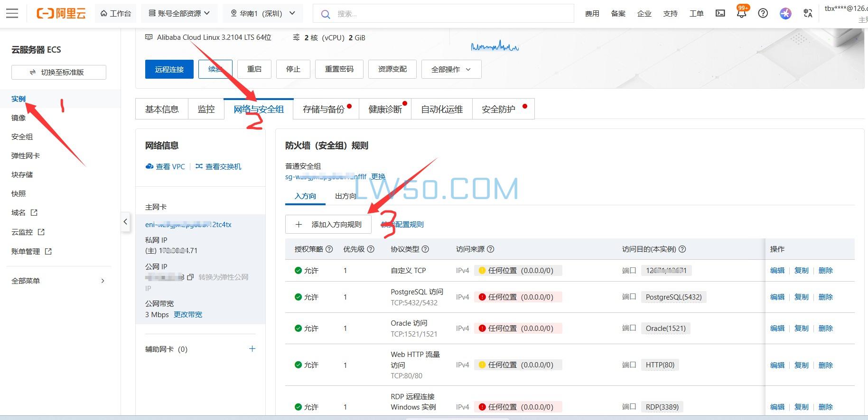Viewport: 868px width, 420px height.
Task: Expand the 全部菜单 sidebar item
Action: 58,281
